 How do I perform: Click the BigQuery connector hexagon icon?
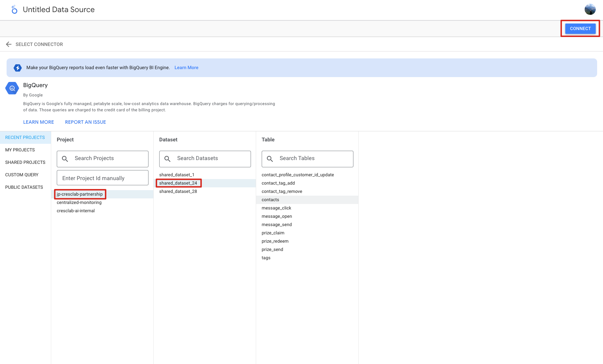[x=12, y=88]
